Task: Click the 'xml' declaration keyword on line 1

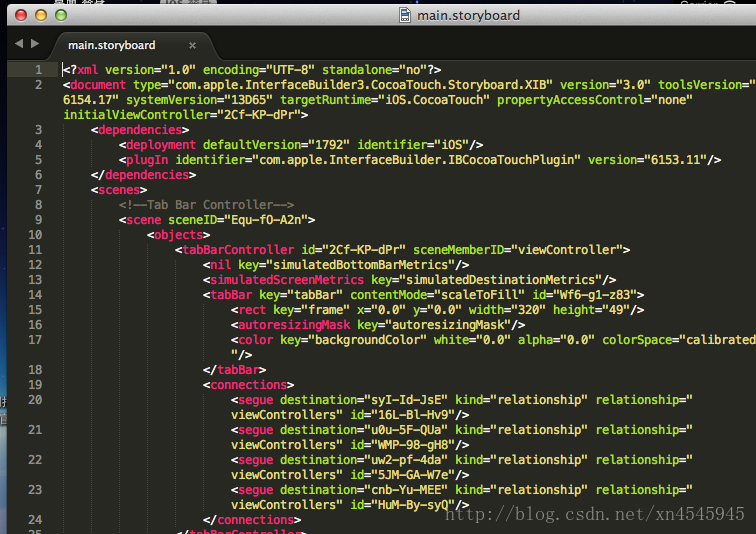Action: point(88,70)
